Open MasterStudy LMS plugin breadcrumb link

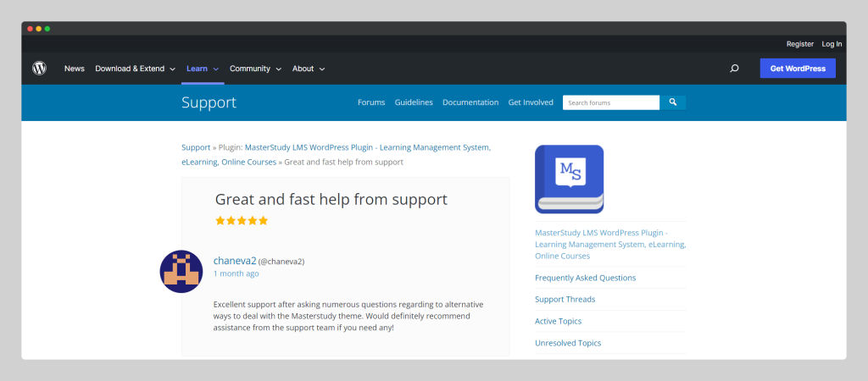(x=336, y=155)
